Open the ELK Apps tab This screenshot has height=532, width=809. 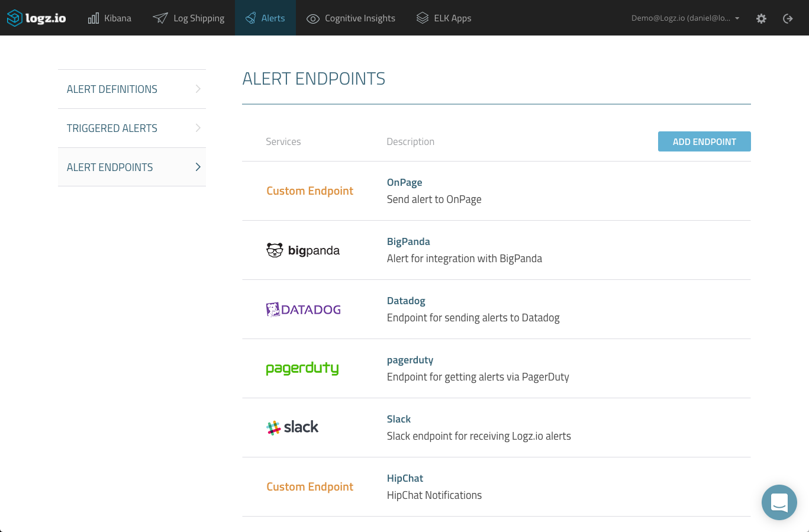click(443, 18)
